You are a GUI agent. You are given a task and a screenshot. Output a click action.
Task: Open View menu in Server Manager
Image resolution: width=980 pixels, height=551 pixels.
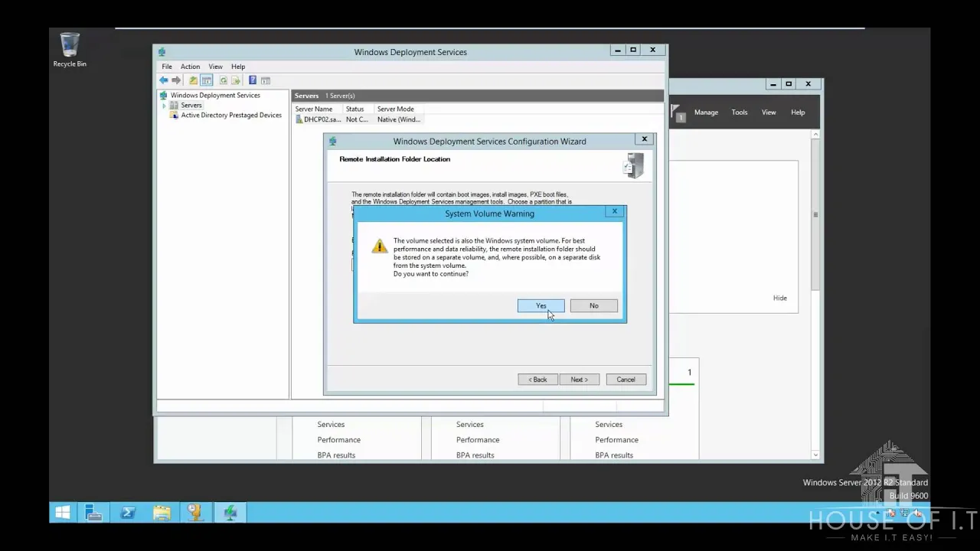[769, 112]
